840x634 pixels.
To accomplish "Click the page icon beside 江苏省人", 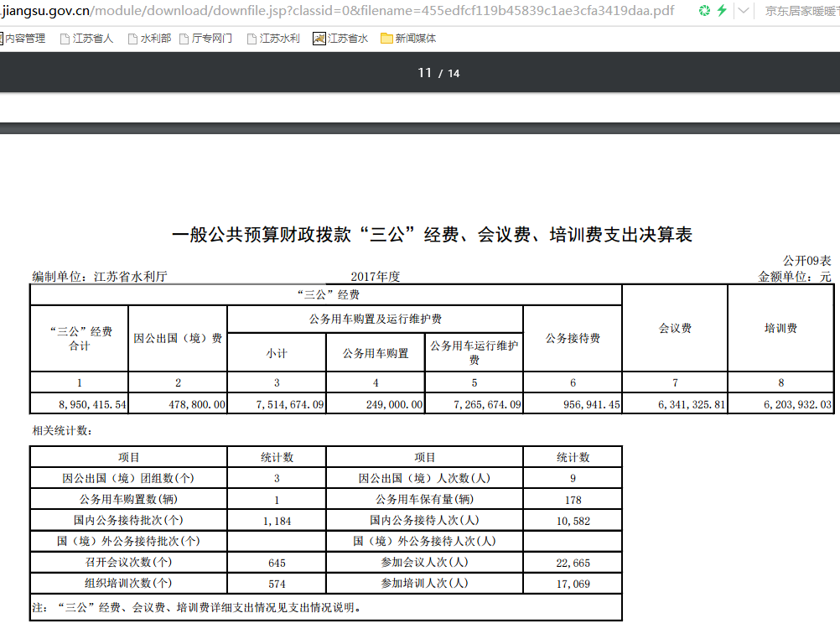I will click(x=65, y=39).
